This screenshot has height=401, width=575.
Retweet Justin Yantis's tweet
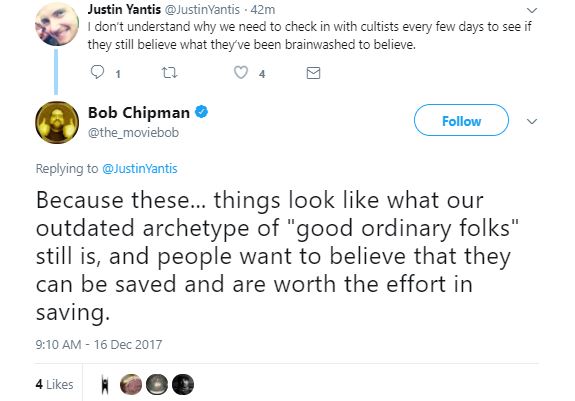click(x=169, y=73)
